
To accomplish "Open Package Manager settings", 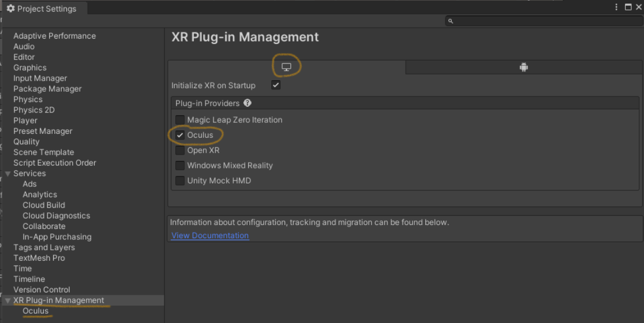I will [x=47, y=89].
